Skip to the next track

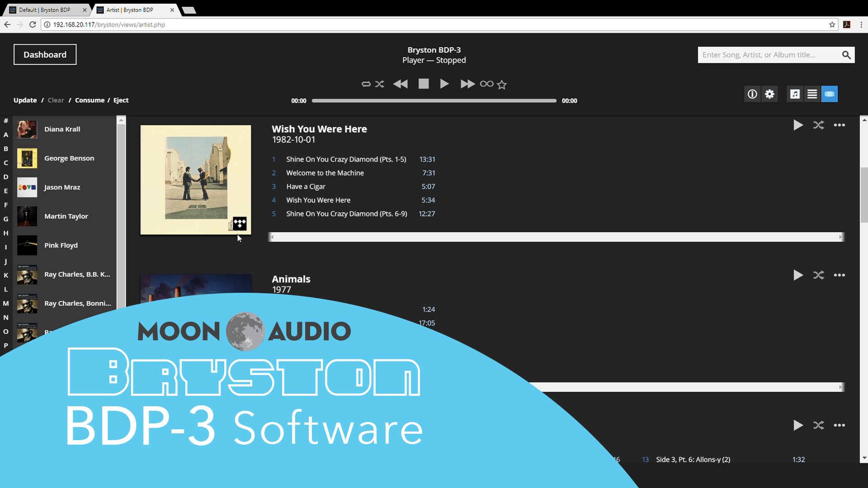coord(467,84)
